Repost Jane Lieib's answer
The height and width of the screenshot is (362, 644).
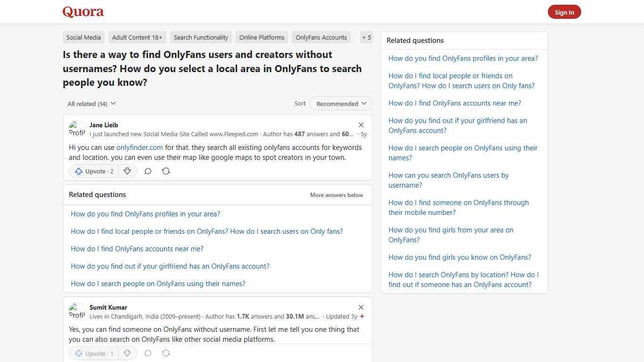[165, 171]
